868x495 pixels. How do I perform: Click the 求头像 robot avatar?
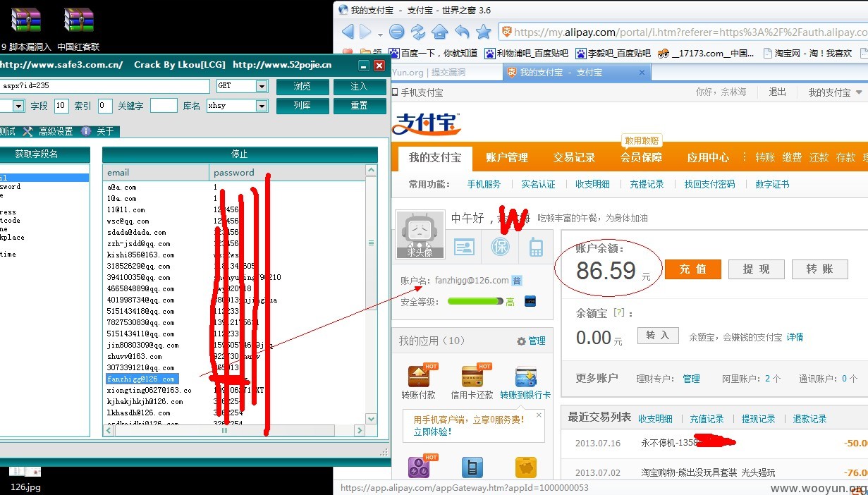coord(420,234)
